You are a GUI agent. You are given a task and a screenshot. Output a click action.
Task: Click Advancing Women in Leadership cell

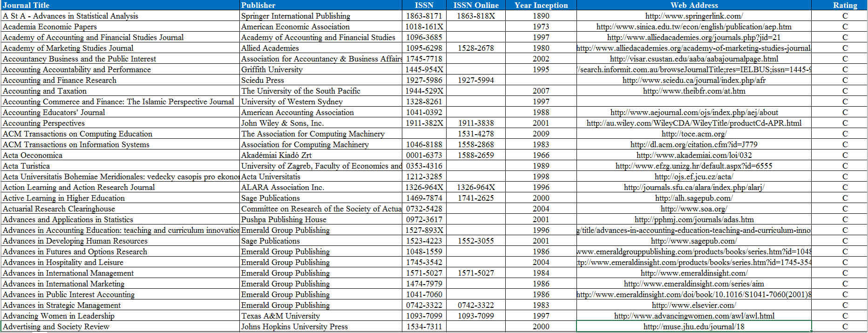click(x=120, y=316)
